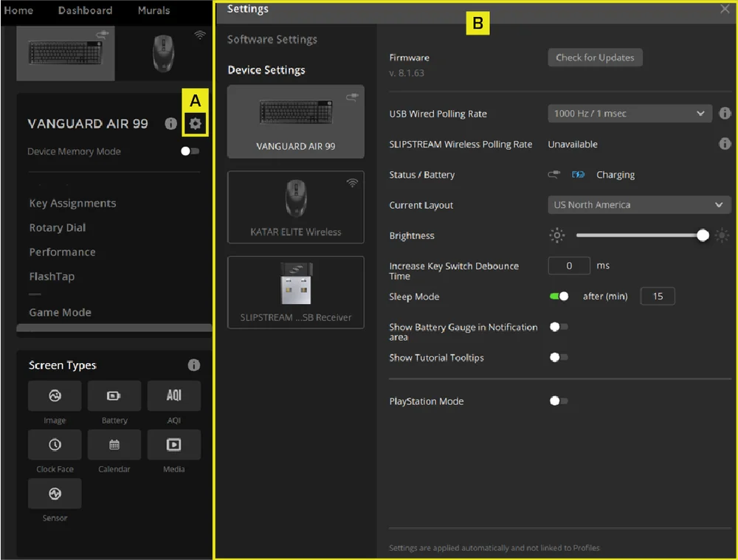The image size is (738, 560).
Task: Choose the AQI screen type
Action: tap(174, 396)
